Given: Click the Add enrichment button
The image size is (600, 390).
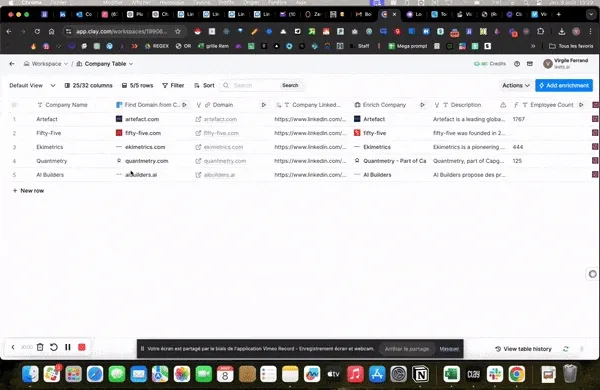Looking at the screenshot, I should pos(564,85).
